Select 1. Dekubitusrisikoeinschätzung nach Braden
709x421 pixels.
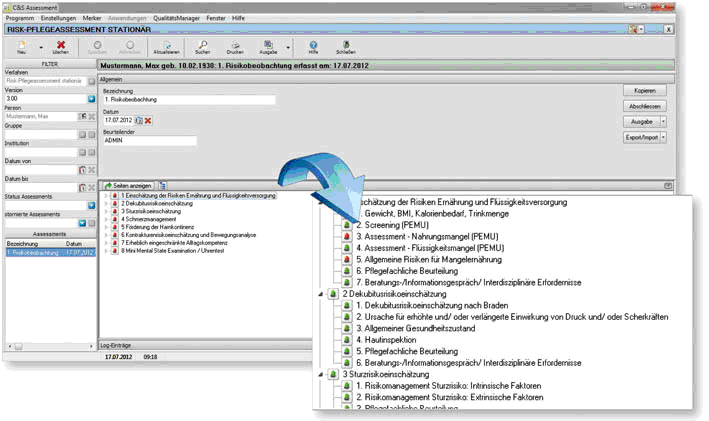click(x=432, y=306)
